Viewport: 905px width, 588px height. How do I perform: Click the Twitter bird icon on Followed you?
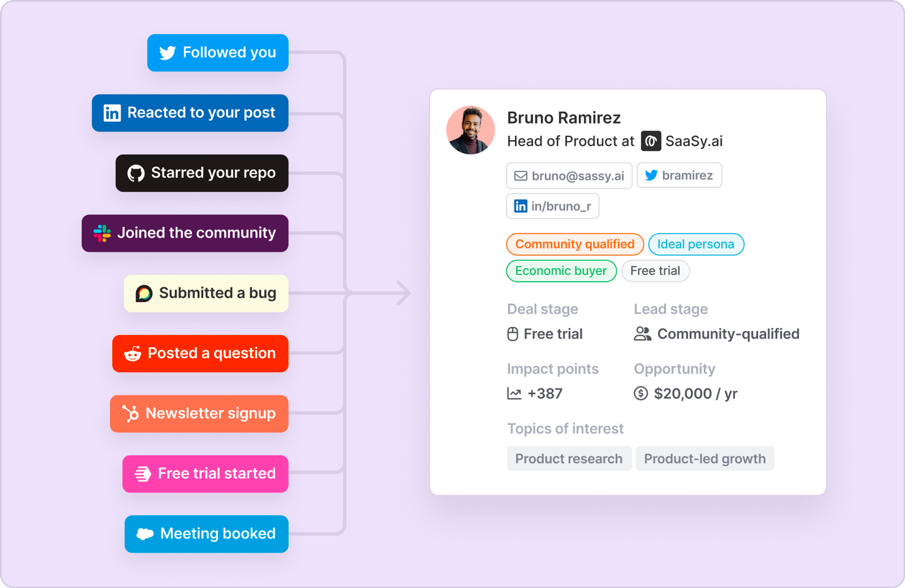click(167, 53)
